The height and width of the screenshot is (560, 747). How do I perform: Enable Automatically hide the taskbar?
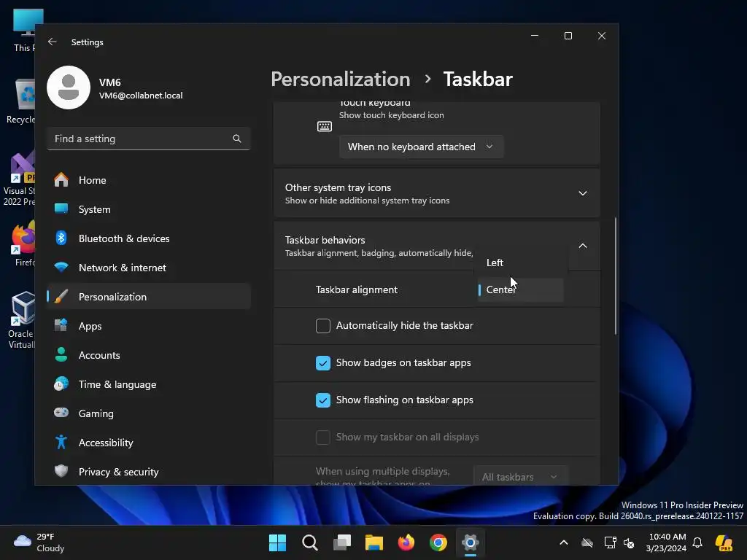323,326
